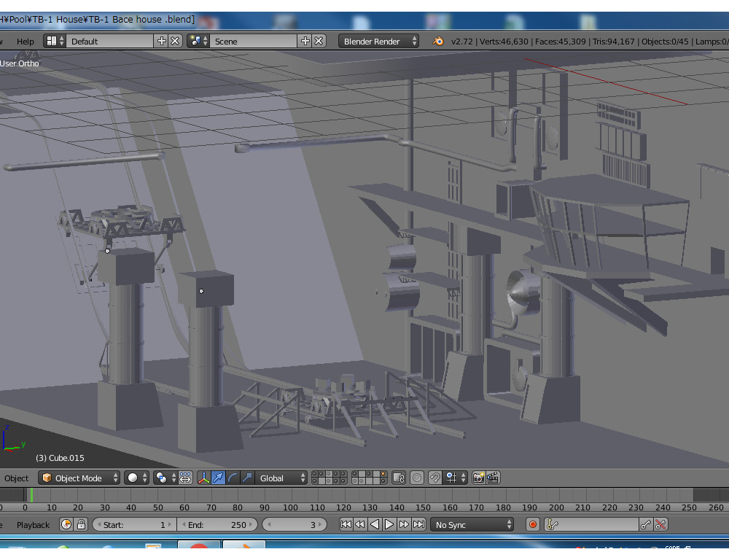Delete the Default screen layout
Image resolution: width=729 pixels, height=560 pixels.
(x=175, y=41)
